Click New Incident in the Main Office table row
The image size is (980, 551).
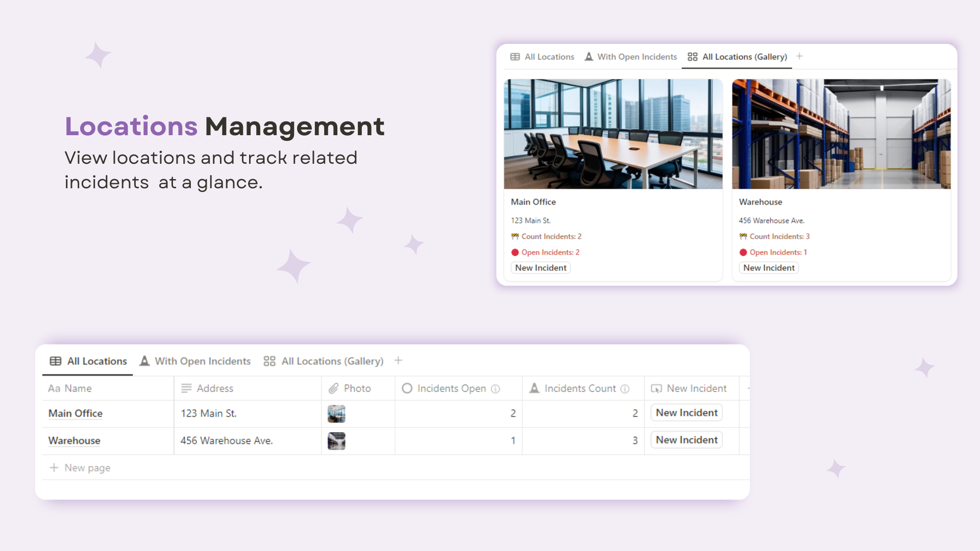coord(687,413)
